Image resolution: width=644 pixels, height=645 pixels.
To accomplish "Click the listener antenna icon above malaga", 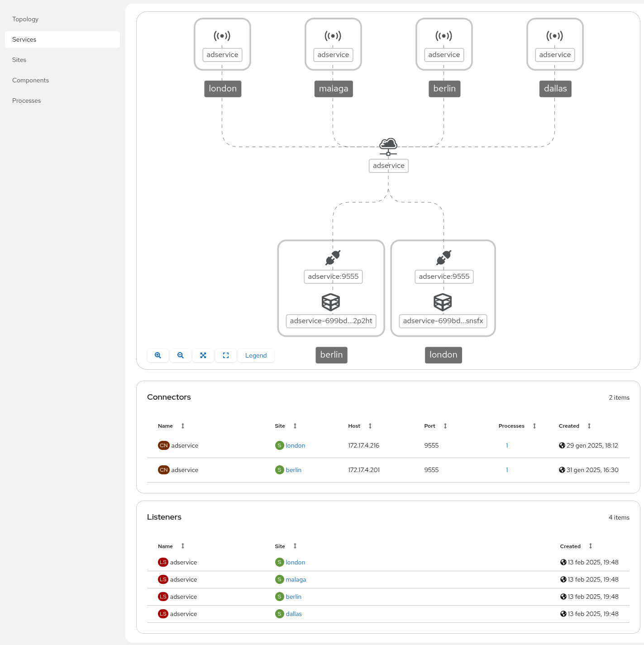I will click(333, 36).
